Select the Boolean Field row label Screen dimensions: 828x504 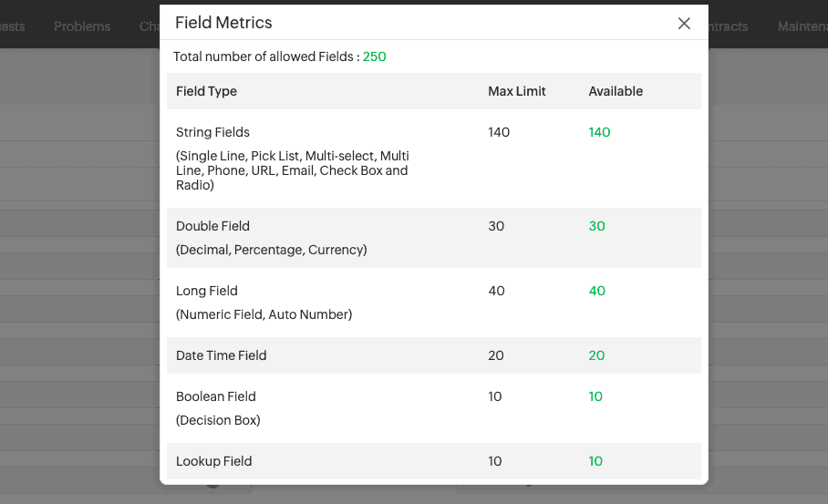[x=216, y=396]
